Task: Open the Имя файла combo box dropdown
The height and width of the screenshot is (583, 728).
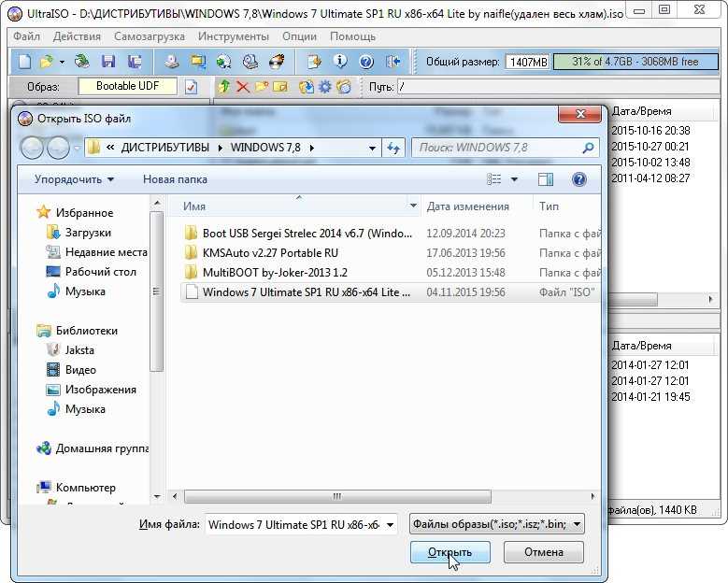Action: click(x=391, y=525)
